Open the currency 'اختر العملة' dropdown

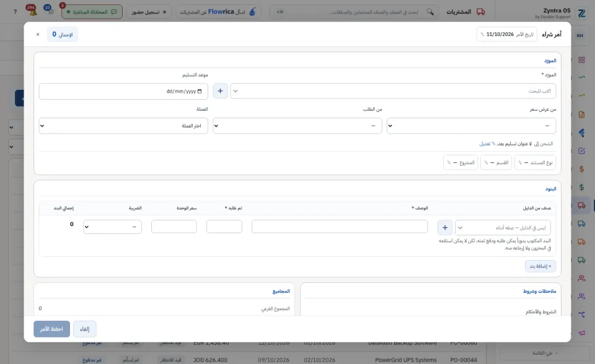[123, 126]
